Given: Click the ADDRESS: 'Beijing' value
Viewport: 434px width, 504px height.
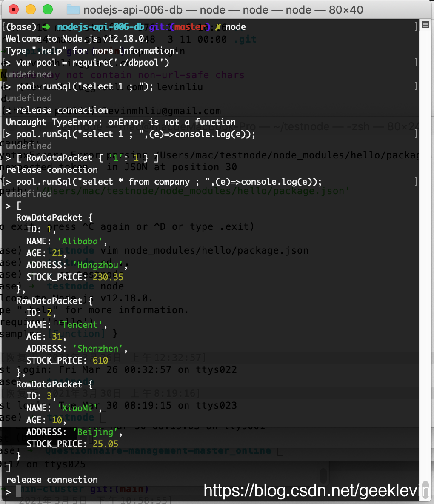Looking at the screenshot, I should tap(95, 432).
